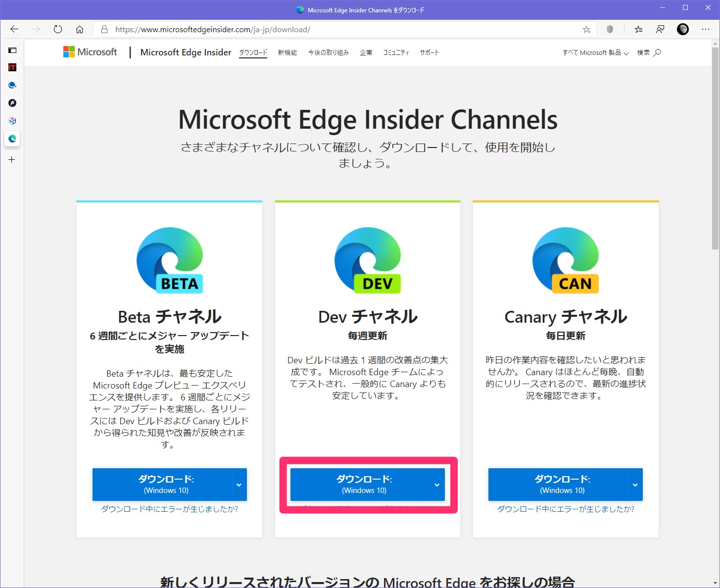Download Beta channel for Windows 10
720x588 pixels.
point(162,485)
